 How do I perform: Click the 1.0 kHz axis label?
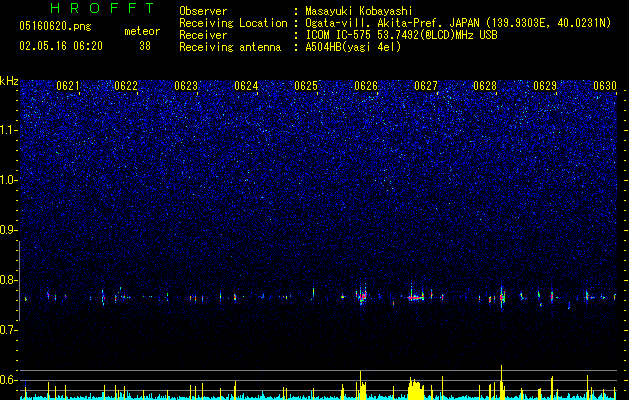pos(8,180)
